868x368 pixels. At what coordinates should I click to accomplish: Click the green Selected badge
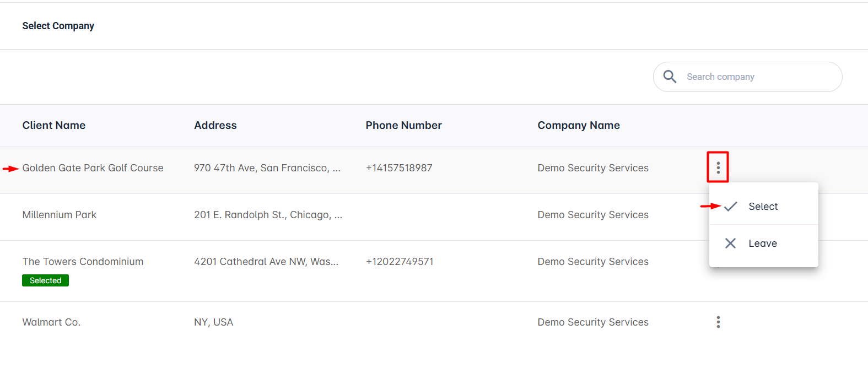(45, 280)
